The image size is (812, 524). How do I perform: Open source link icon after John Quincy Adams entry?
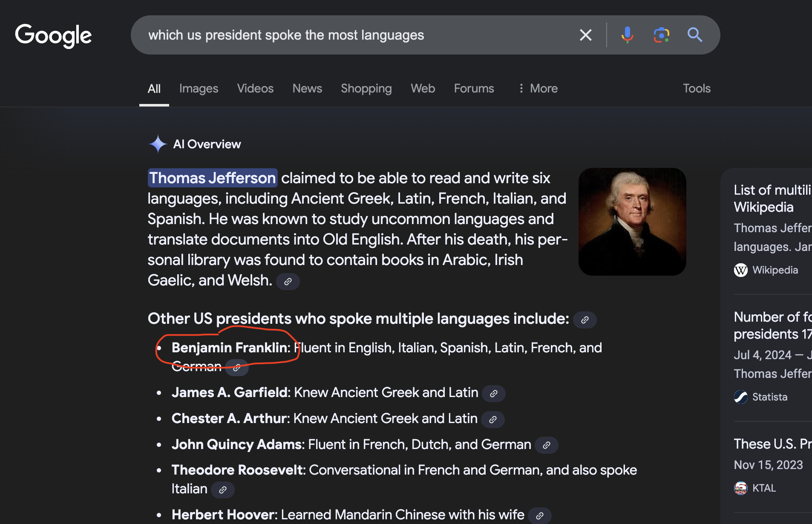(x=547, y=446)
